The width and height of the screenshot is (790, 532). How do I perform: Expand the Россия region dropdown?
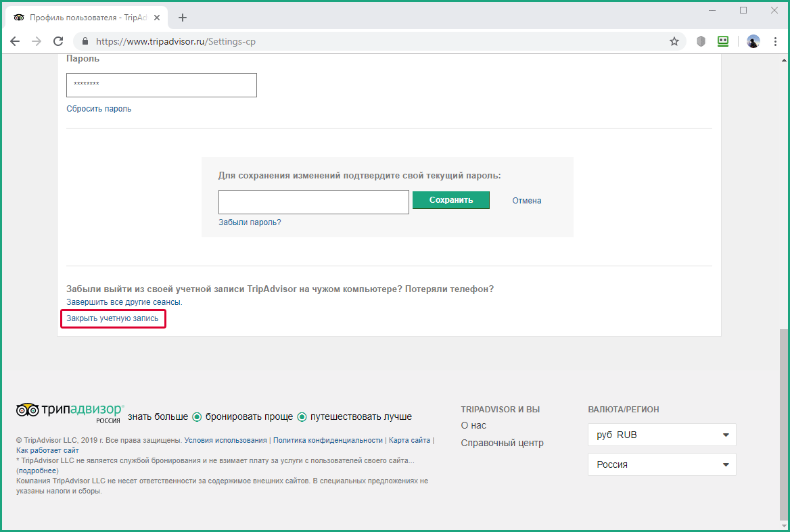pyautogui.click(x=662, y=464)
